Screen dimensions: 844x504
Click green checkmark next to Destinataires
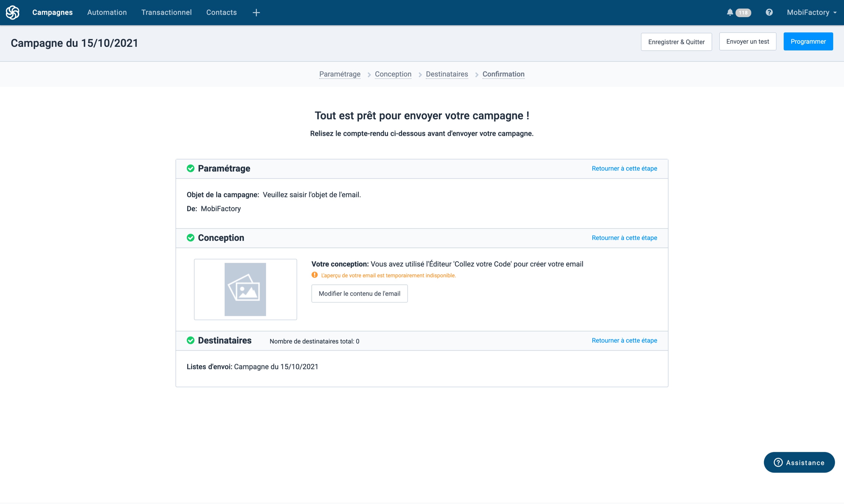pos(191,340)
